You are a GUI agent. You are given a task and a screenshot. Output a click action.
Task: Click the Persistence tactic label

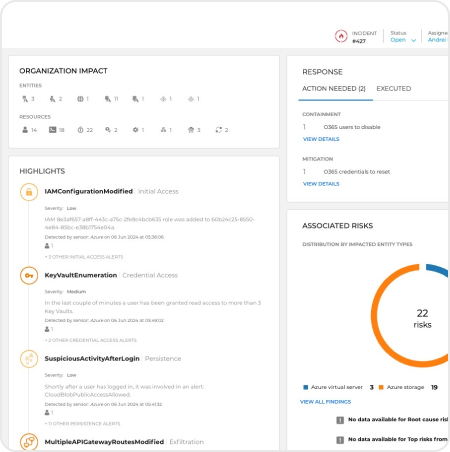pos(163,359)
